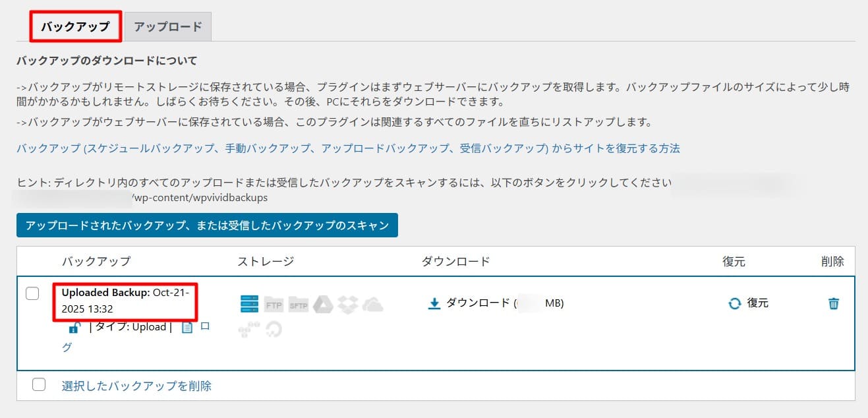This screenshot has width=868, height=418.
Task: Click the Dropbox storage icon
Action: (x=347, y=305)
